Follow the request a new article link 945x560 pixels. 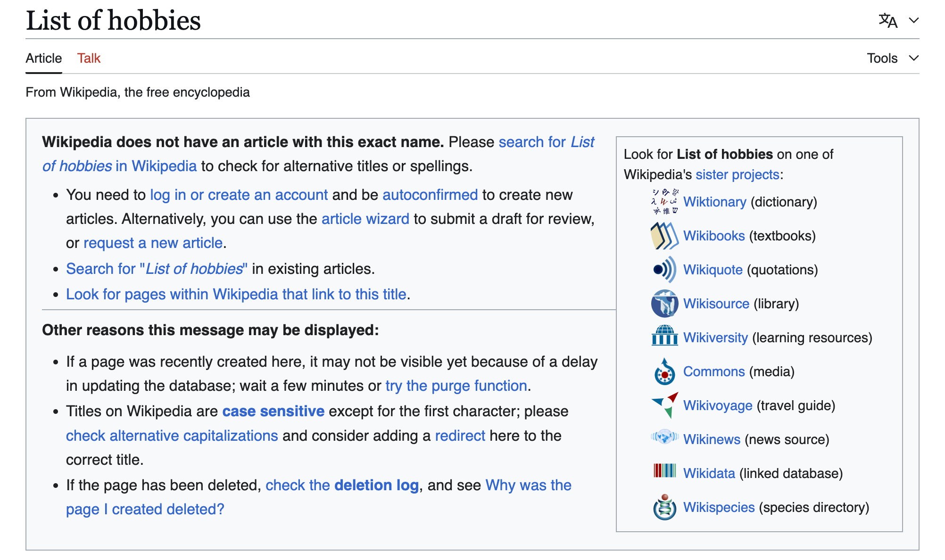(153, 243)
